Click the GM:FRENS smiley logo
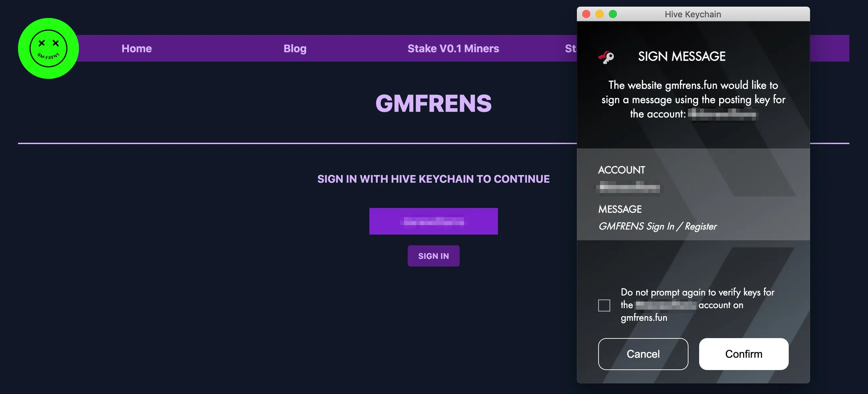The image size is (868, 394). click(x=48, y=48)
